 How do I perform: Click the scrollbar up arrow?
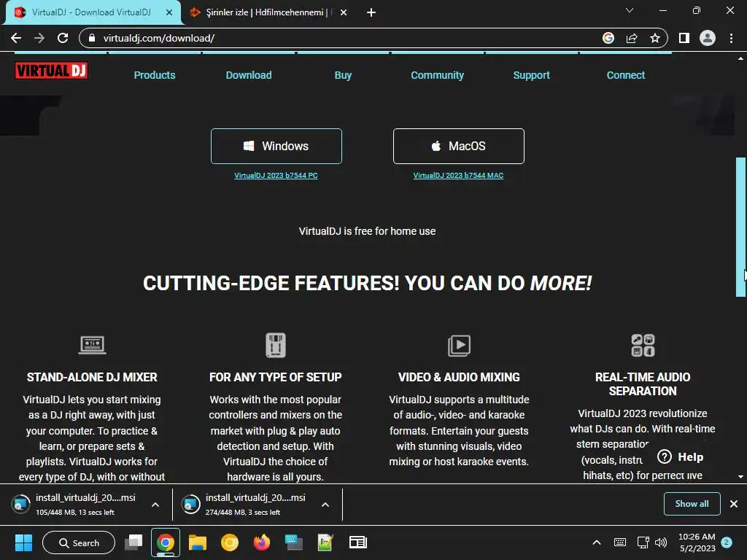[x=740, y=58]
